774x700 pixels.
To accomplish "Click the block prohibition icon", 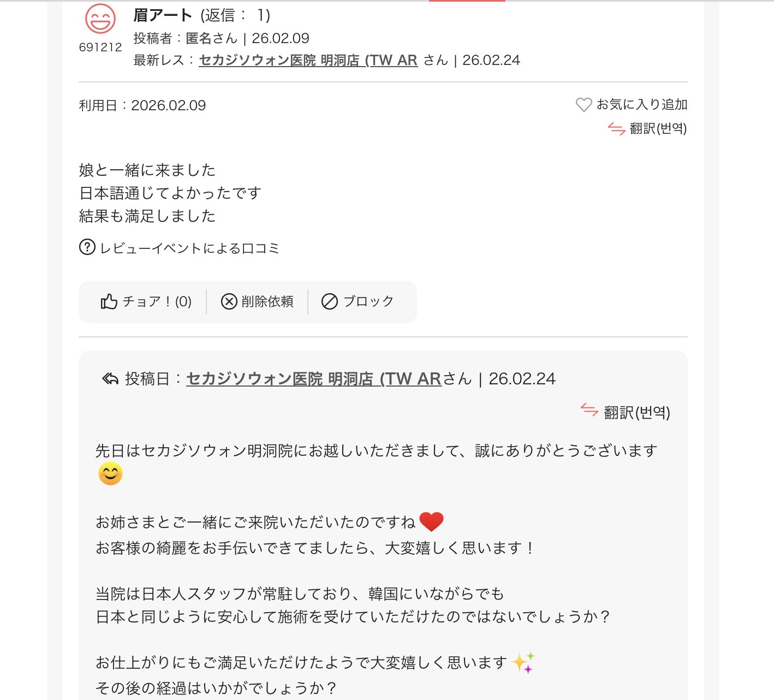I will 330,301.
